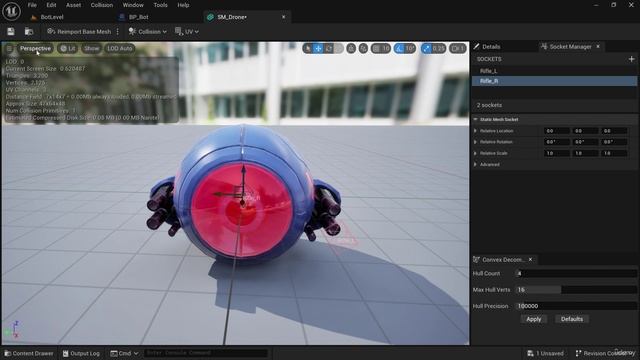Image resolution: width=640 pixels, height=360 pixels.
Task: Adjust camera speed setting
Action: (458, 49)
